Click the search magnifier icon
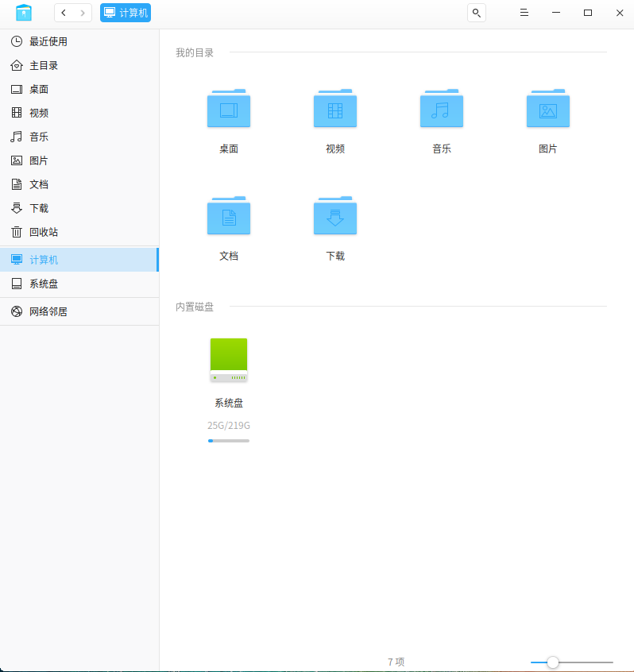This screenshot has height=672, width=634. [x=476, y=13]
